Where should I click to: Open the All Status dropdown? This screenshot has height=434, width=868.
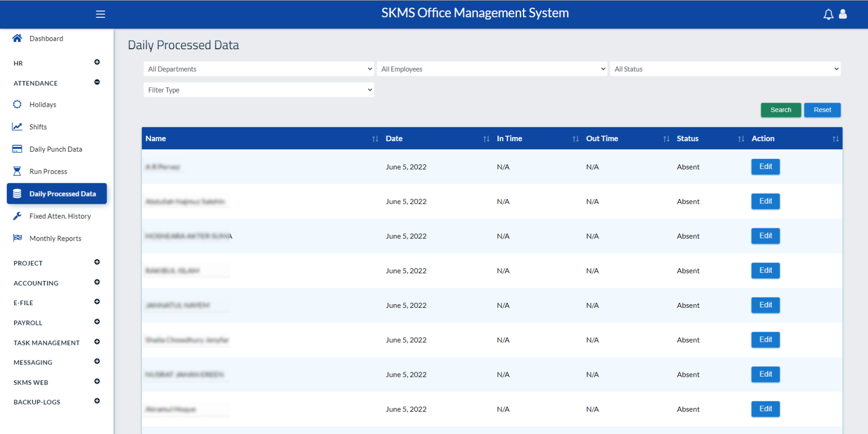tap(725, 69)
